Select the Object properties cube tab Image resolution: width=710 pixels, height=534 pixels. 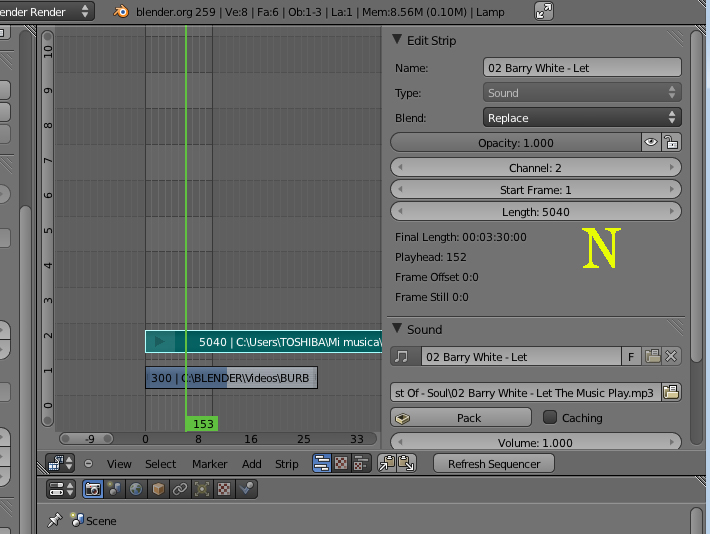158,489
